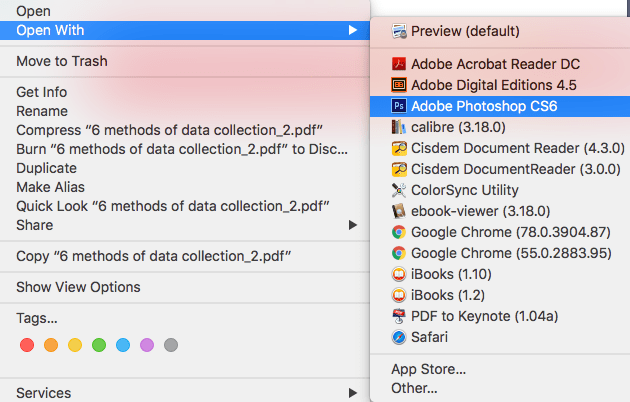
Task: Select Burn to Disc option
Action: pyautogui.click(x=185, y=149)
